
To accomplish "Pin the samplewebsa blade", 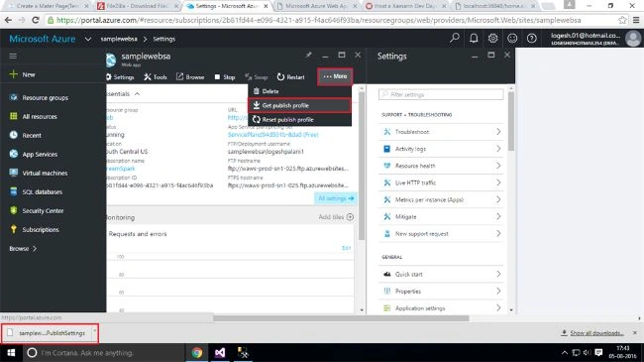I will 308,55.
